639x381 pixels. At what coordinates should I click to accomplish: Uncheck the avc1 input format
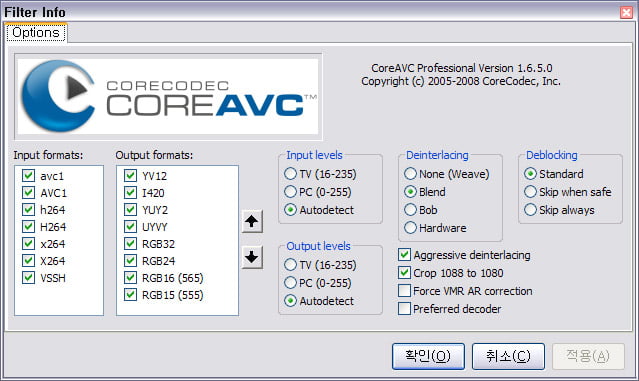28,176
